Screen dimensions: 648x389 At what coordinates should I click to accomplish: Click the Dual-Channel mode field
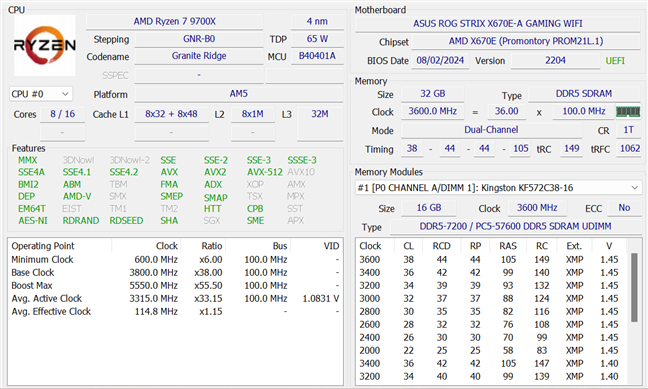[x=491, y=130]
